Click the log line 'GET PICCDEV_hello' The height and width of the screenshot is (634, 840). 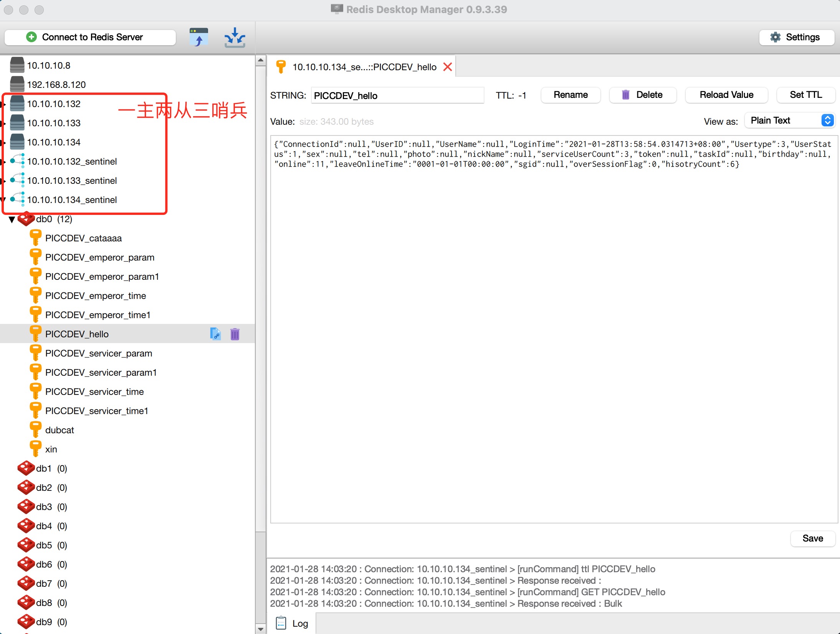[x=468, y=592]
